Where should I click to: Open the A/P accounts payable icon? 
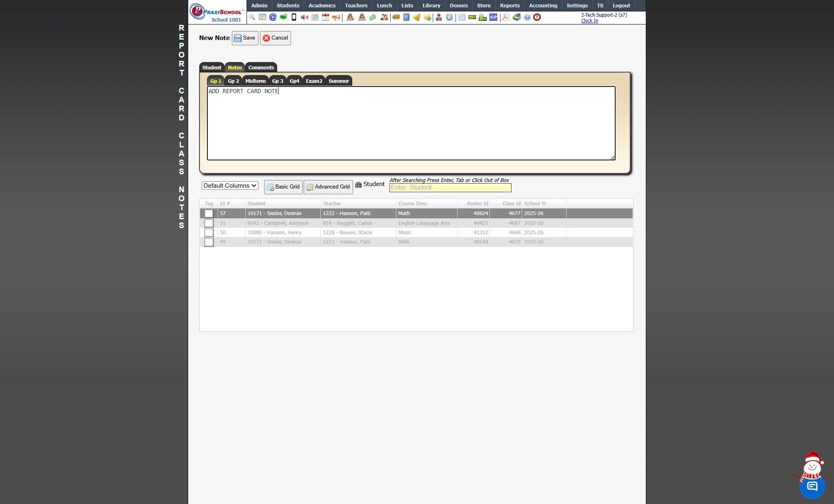tap(494, 17)
